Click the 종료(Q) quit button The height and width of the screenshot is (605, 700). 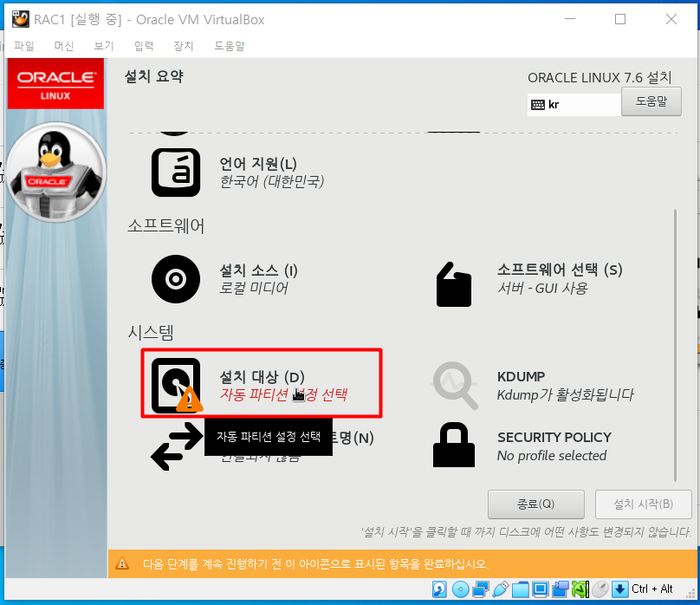point(535,504)
